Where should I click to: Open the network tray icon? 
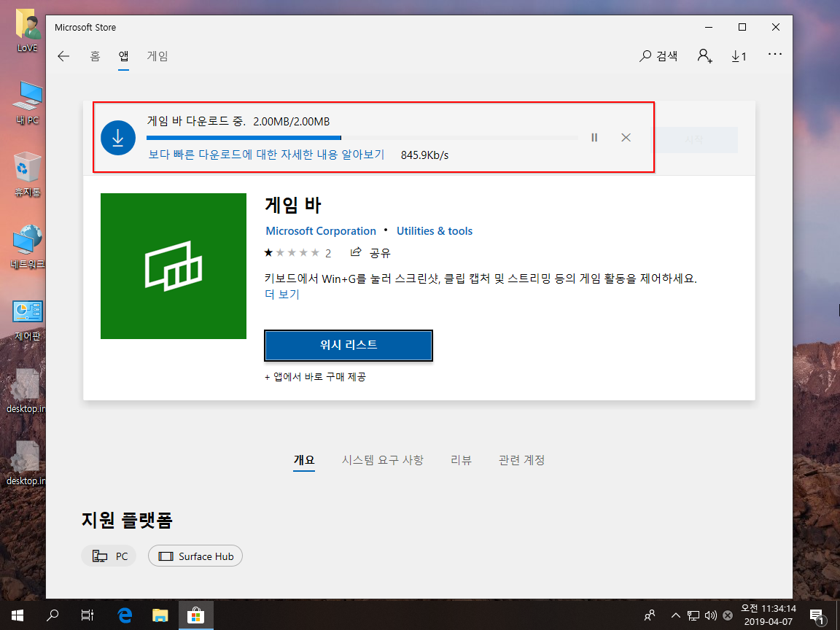point(693,615)
